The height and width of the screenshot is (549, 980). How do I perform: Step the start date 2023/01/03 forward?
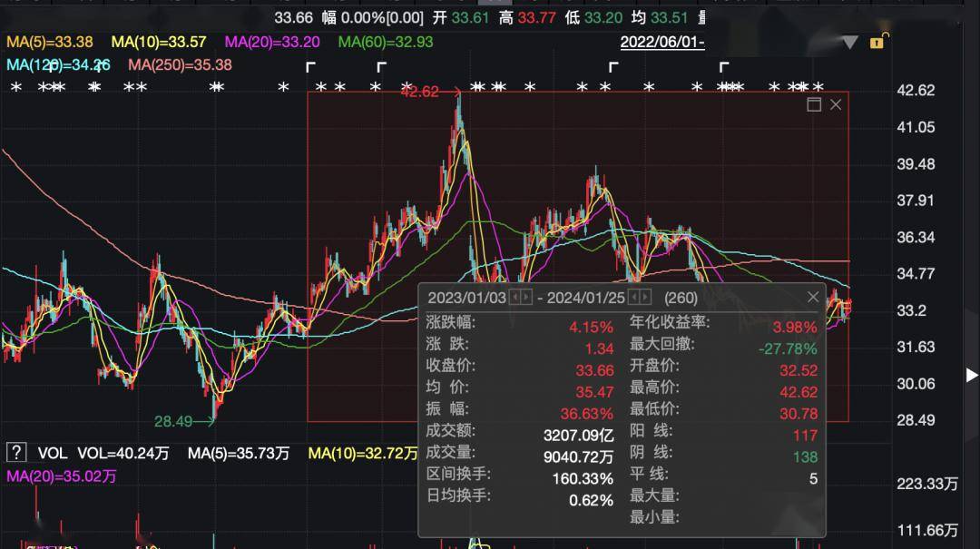(527, 298)
